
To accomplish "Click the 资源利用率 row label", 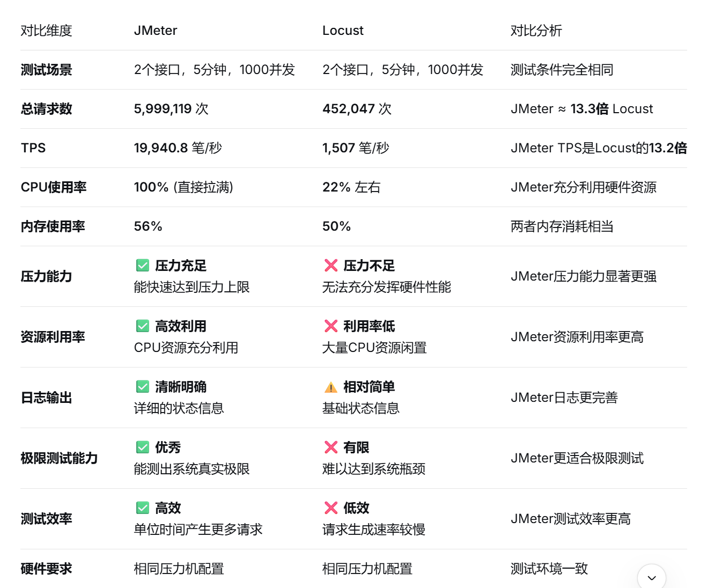I will point(53,337).
